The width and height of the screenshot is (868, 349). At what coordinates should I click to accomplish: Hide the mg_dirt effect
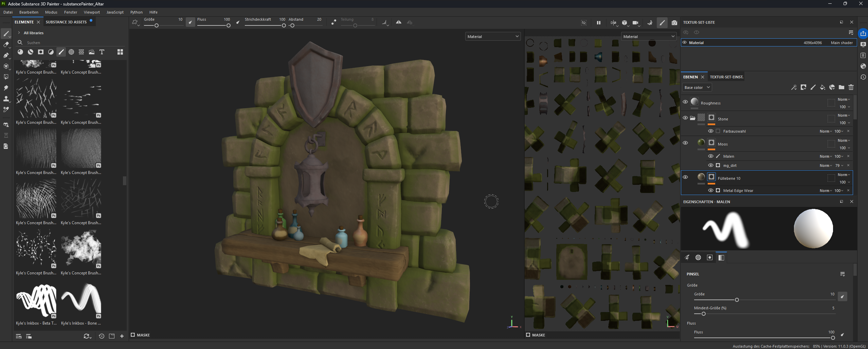[710, 165]
